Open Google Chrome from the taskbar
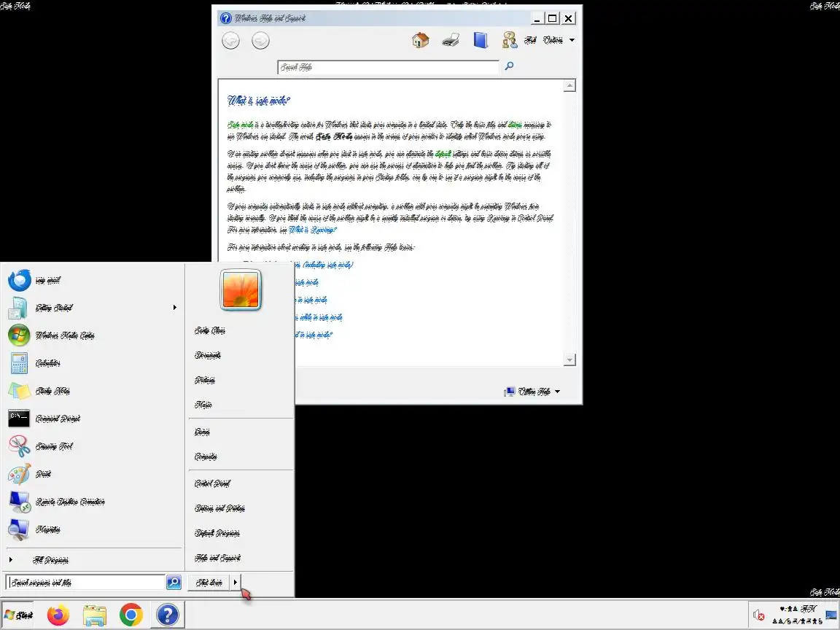Image resolution: width=840 pixels, height=630 pixels. tap(131, 615)
